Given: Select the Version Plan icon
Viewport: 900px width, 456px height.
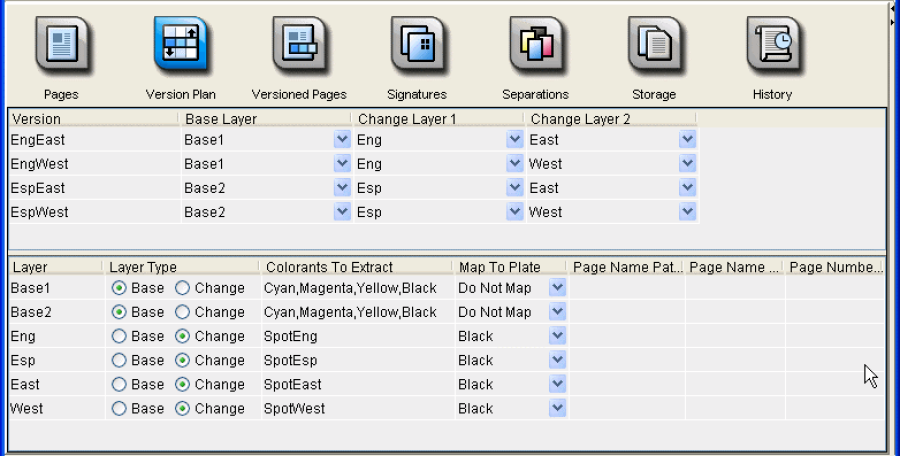Looking at the screenshot, I should point(180,46).
